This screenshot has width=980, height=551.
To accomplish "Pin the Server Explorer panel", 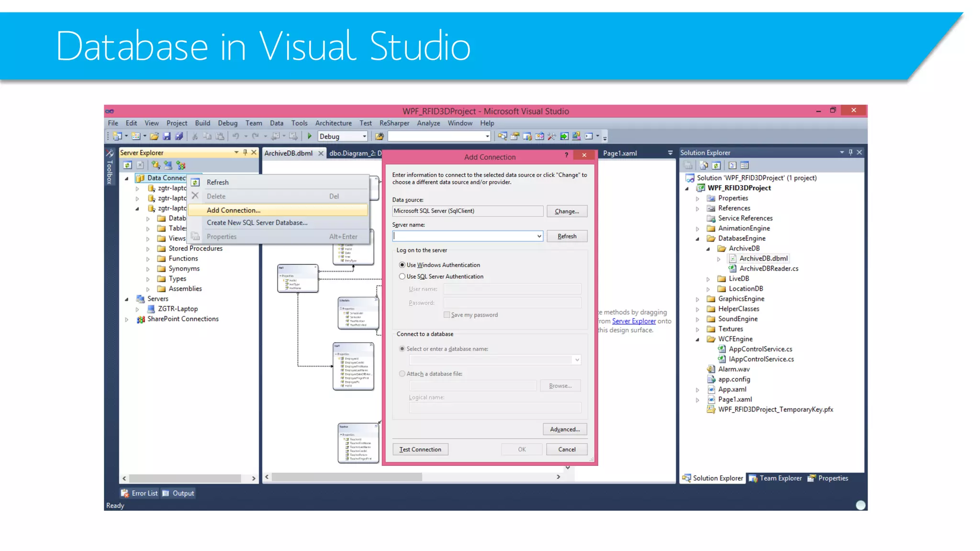I will point(245,152).
